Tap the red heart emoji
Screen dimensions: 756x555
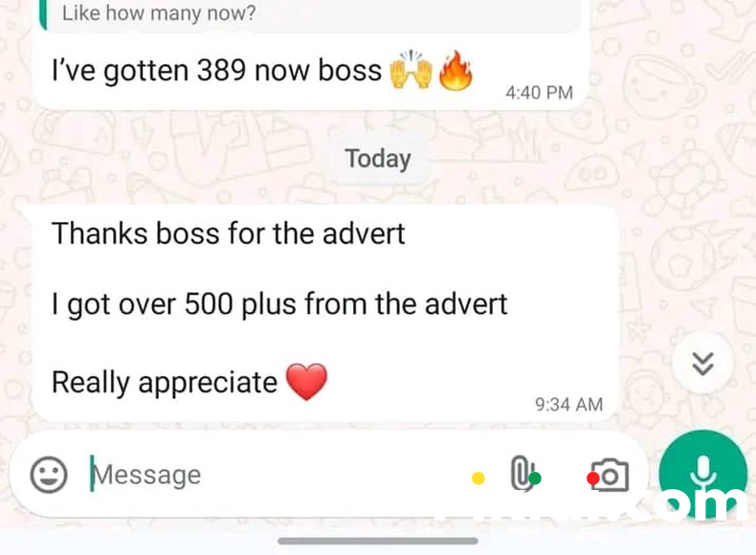(306, 382)
